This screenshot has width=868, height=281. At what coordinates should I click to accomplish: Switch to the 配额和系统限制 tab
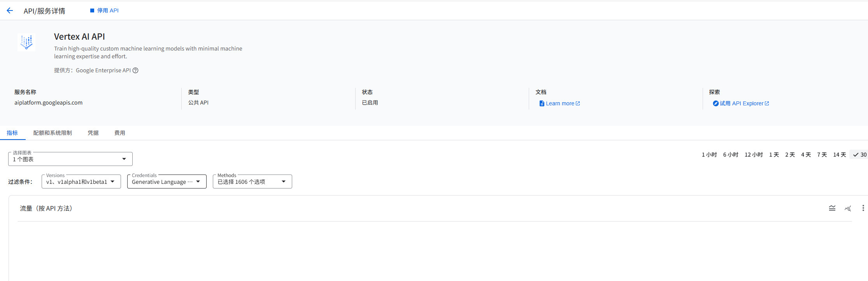click(53, 133)
